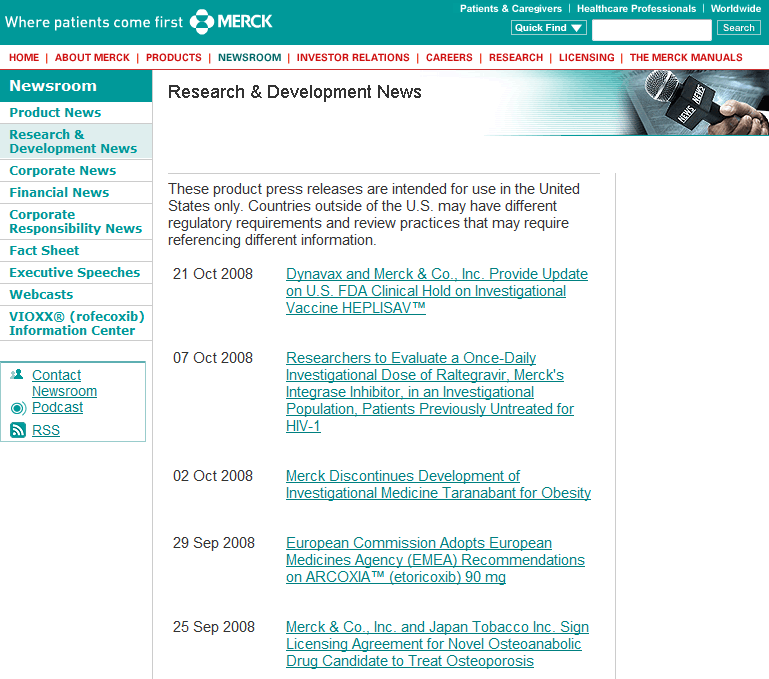This screenshot has height=679, width=769.
Task: Click the header search input field
Action: coord(651,29)
